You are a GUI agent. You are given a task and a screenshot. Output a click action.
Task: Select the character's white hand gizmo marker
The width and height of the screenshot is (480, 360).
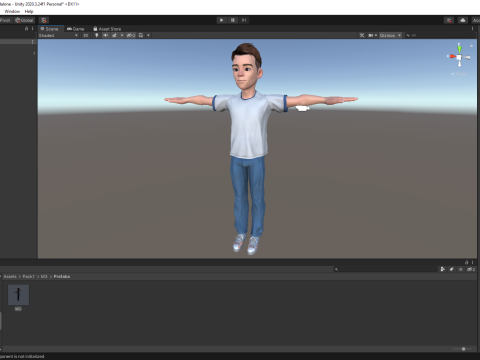(x=303, y=108)
